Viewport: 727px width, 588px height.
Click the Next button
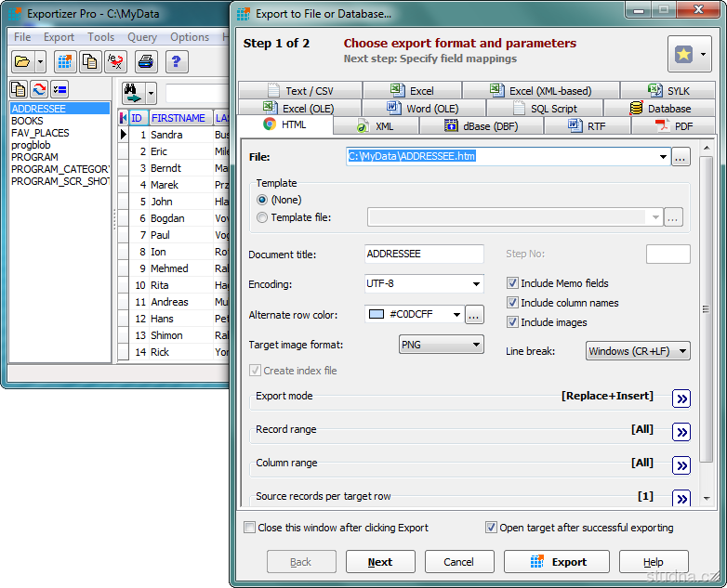pyautogui.click(x=380, y=562)
